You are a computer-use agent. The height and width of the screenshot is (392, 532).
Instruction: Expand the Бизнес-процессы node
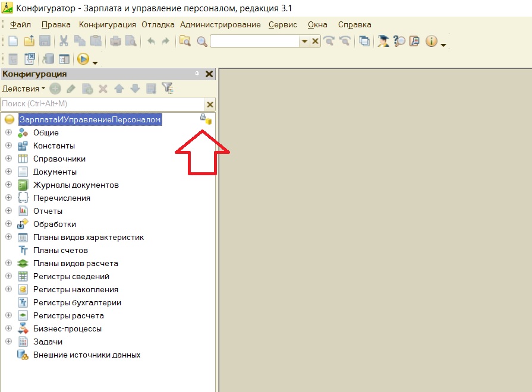tap(8, 328)
